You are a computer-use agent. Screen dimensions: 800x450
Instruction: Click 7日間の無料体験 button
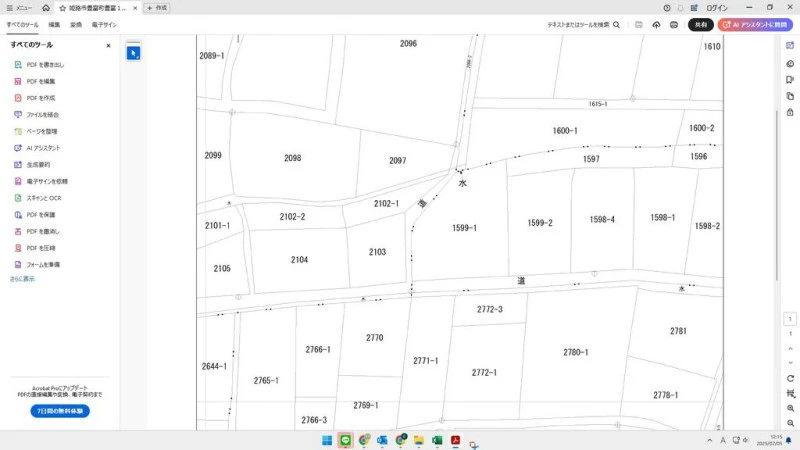click(x=59, y=411)
